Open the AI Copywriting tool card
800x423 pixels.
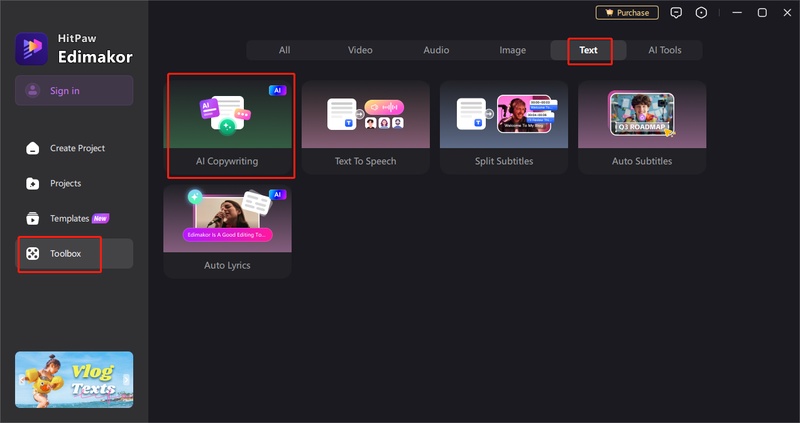click(x=230, y=125)
